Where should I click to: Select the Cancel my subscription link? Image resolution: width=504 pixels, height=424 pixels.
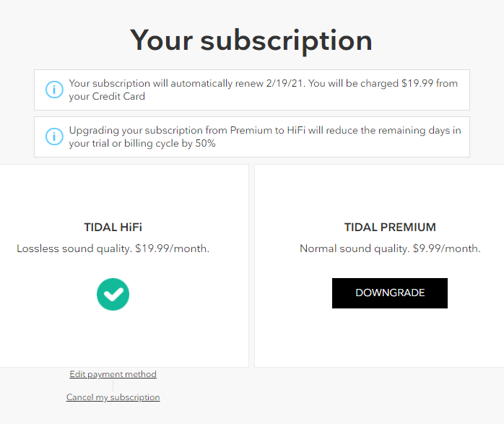tap(113, 397)
